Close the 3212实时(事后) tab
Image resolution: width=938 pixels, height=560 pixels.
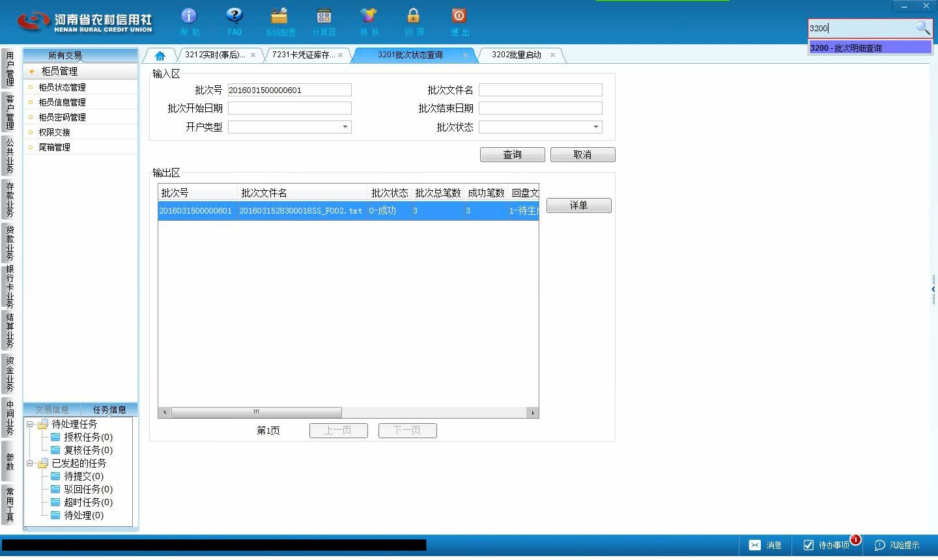point(253,55)
